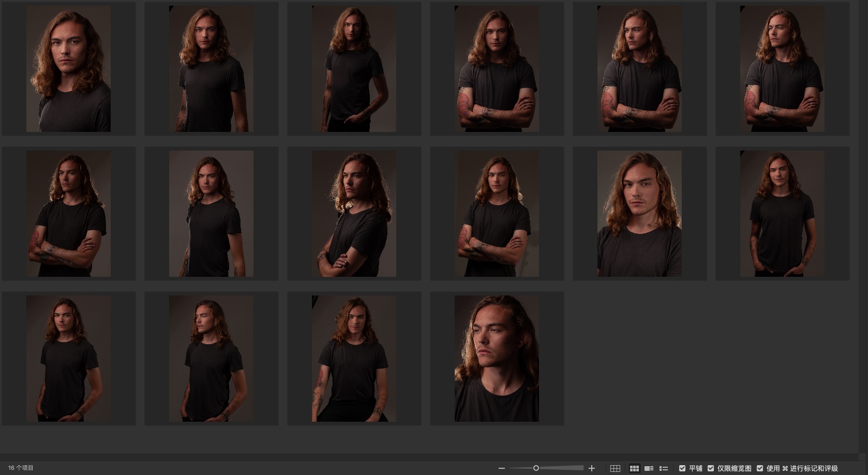Viewport: 868px width, 475px height.
Task: Click the thumbnail size slider handle
Action: tap(536, 468)
